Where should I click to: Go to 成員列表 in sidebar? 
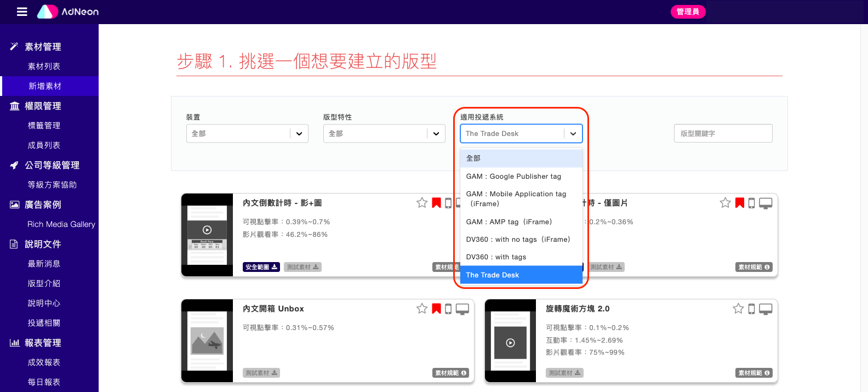click(44, 145)
